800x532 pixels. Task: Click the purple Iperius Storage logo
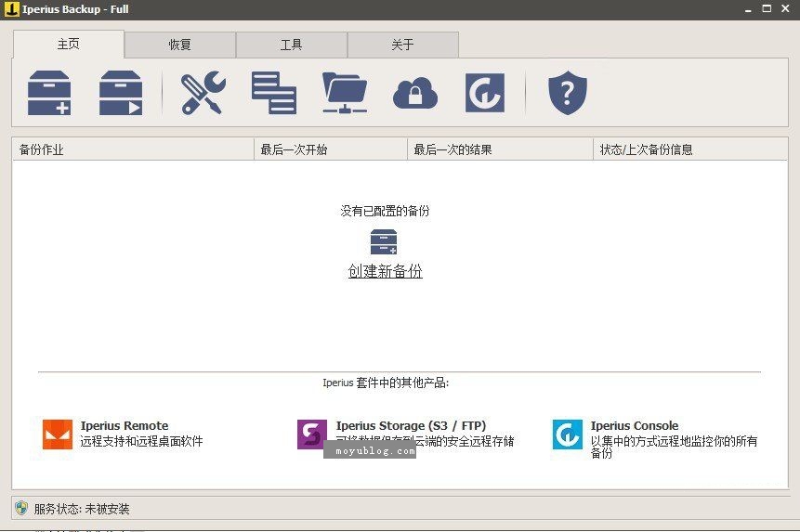(312, 435)
